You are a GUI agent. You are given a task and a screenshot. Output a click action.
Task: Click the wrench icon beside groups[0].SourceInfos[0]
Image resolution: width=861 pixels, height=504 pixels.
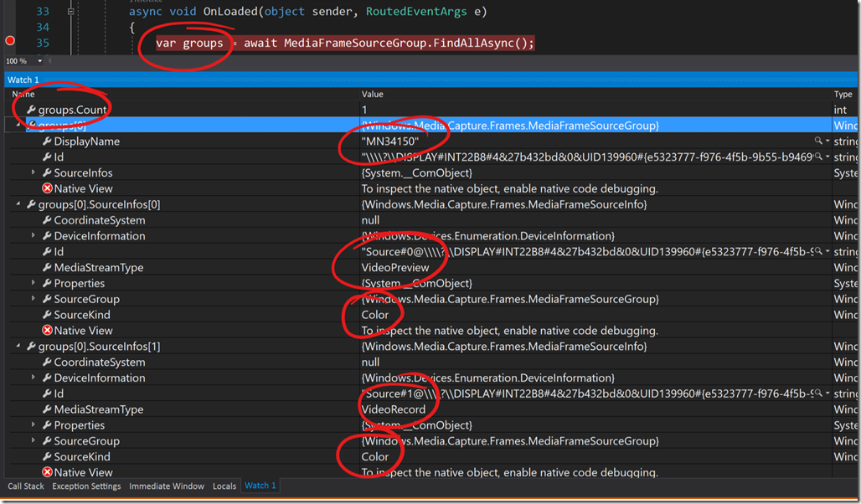pyautogui.click(x=31, y=204)
